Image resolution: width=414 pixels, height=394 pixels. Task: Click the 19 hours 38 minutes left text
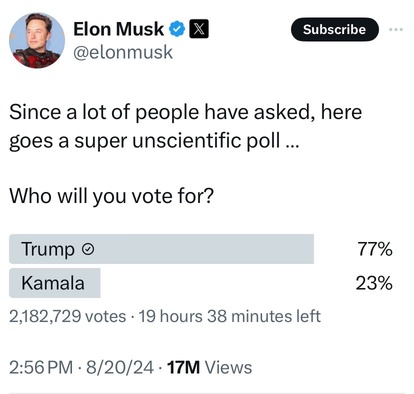(230, 316)
